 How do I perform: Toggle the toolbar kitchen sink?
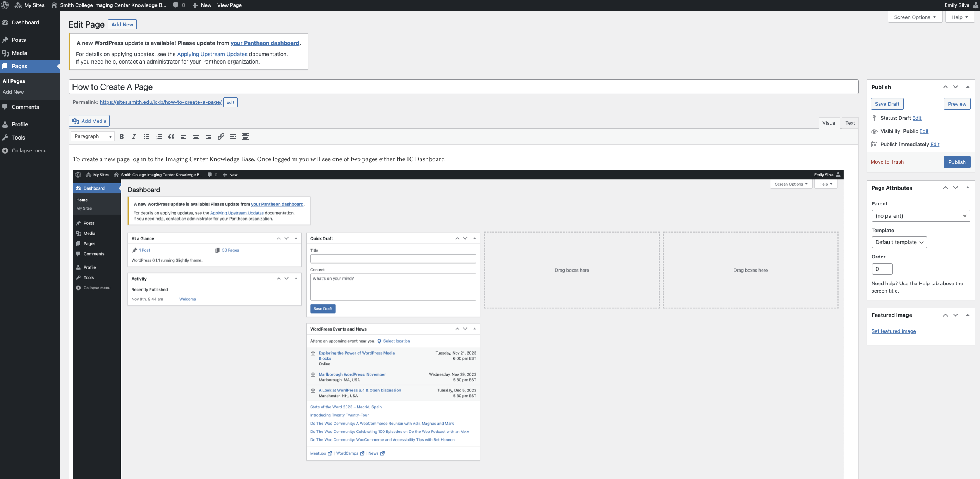pos(246,136)
